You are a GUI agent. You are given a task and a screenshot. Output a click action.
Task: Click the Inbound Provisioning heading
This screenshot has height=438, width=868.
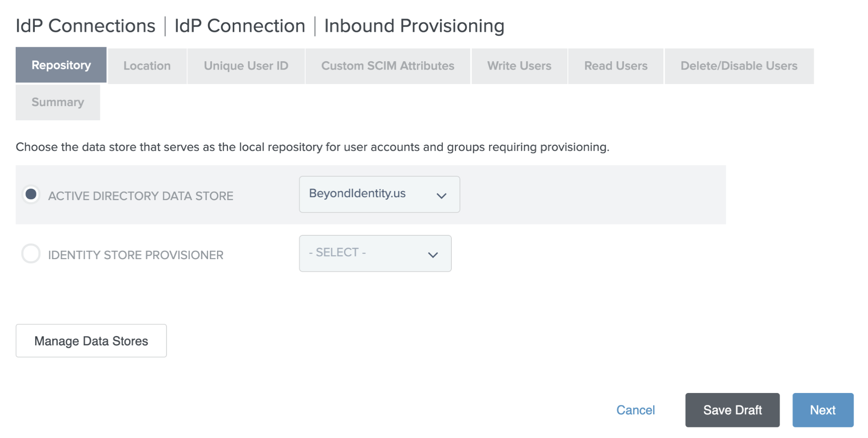[x=414, y=26]
